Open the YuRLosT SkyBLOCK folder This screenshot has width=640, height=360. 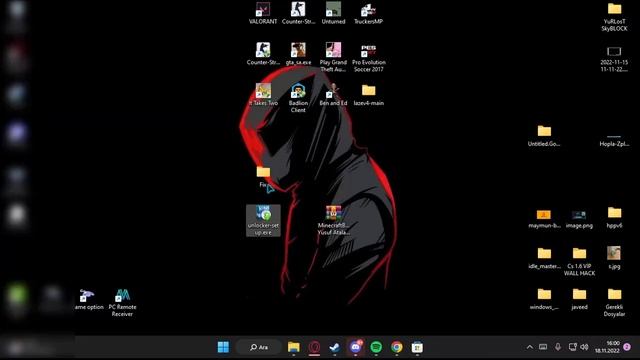614,17
